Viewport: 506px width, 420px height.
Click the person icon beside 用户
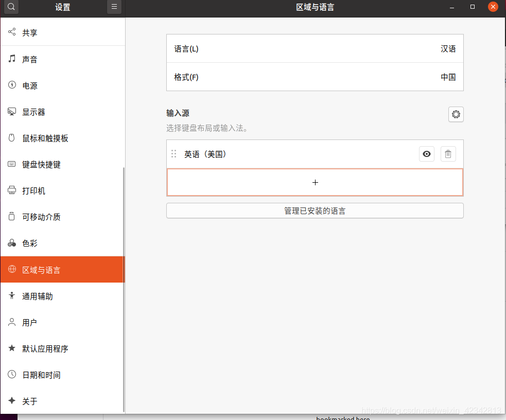coord(12,322)
